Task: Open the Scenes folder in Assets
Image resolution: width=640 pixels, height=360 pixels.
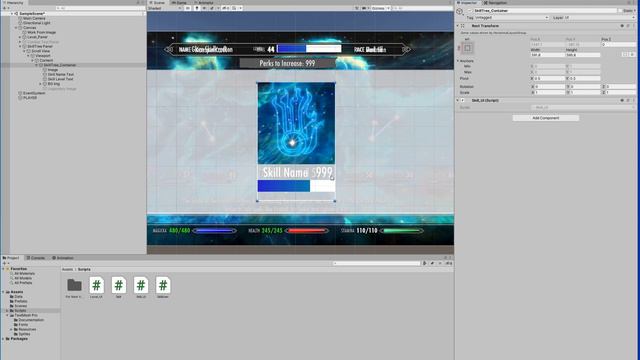Action: pos(19,306)
